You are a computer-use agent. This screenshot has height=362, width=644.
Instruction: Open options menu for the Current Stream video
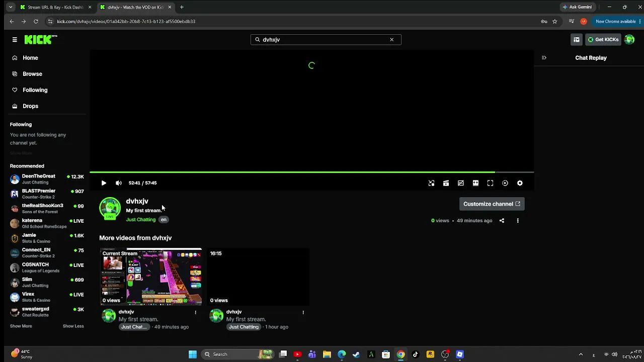tap(196, 313)
